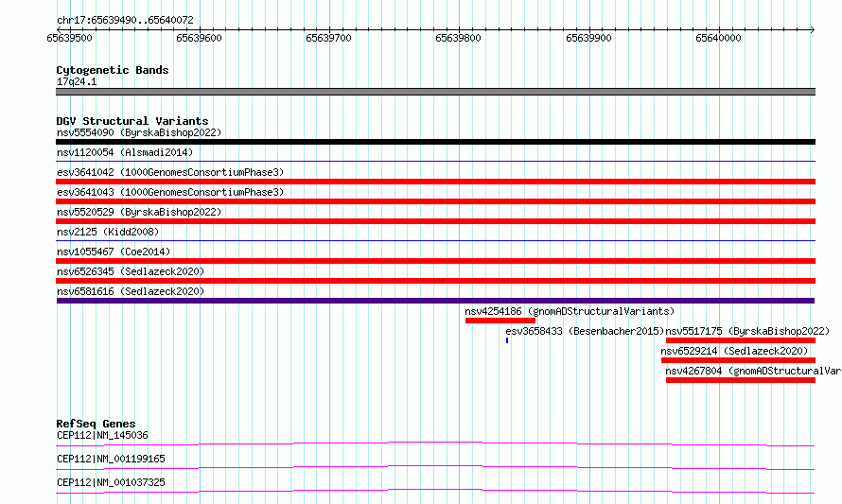Click the red nsv1055467 variant bar
Image resolution: width=842 pixels, height=504 pixels.
pos(435,261)
